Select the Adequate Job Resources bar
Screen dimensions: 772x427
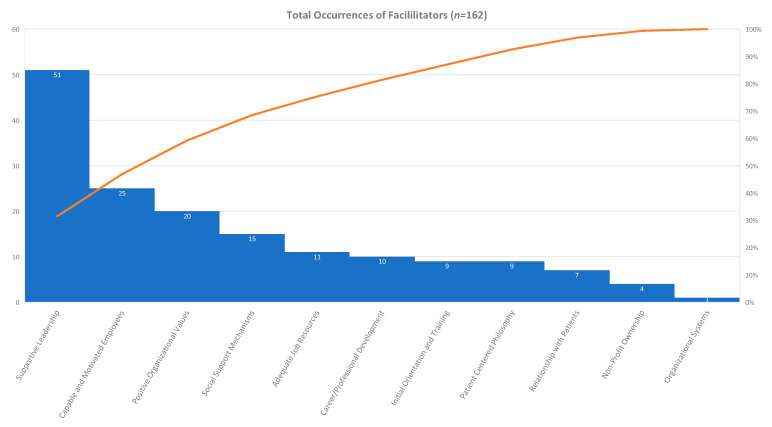pos(317,280)
